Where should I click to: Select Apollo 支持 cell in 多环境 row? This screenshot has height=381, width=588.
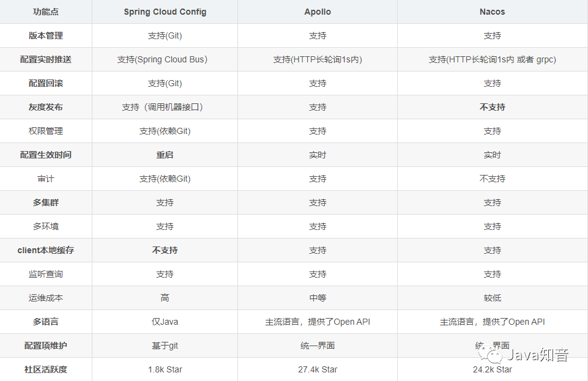(x=318, y=226)
